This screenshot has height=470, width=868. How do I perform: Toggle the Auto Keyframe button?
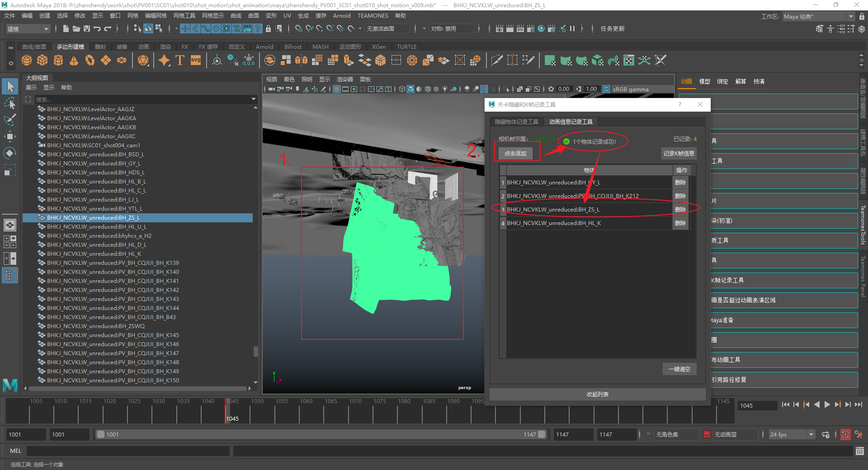[845, 435]
